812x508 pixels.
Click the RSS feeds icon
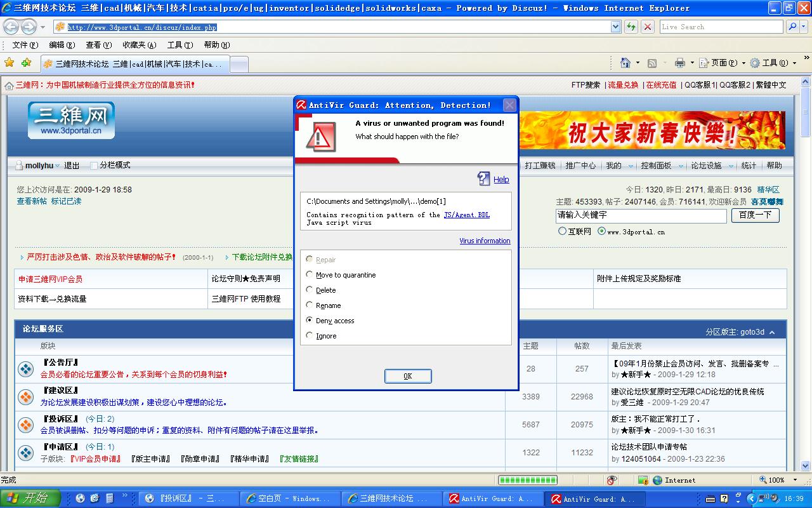[652, 63]
